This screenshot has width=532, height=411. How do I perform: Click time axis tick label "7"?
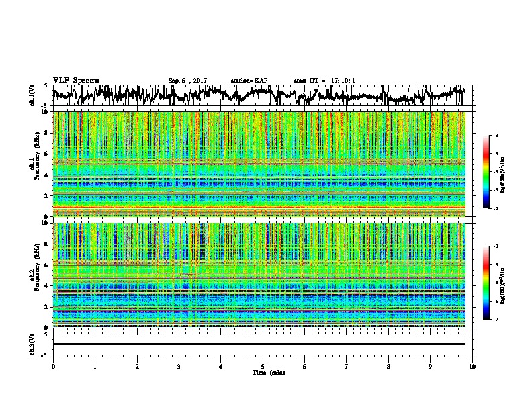coord(347,367)
